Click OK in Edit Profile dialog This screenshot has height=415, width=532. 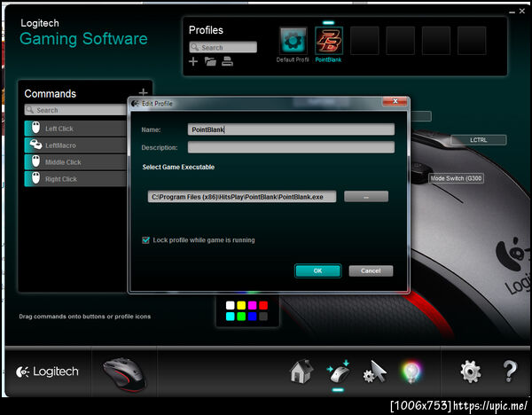[x=318, y=270]
